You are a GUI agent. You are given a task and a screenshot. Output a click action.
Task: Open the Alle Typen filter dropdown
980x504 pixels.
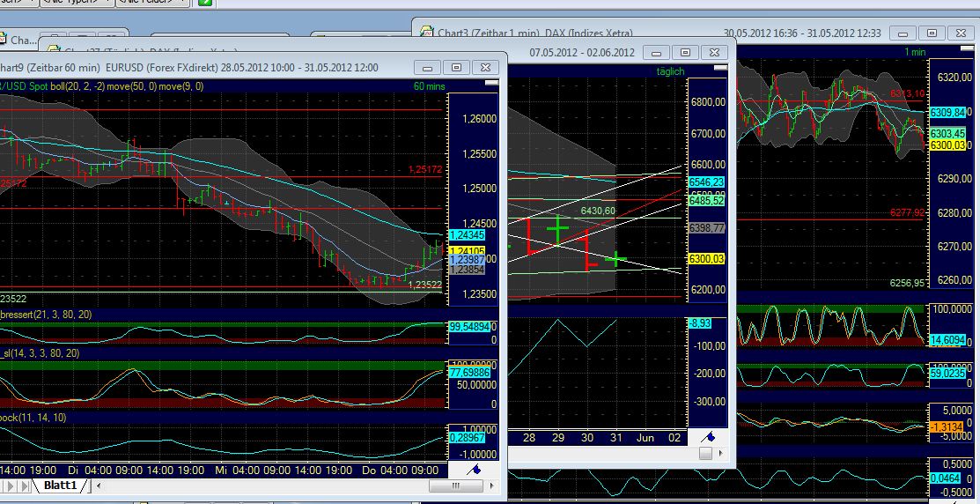77,3
